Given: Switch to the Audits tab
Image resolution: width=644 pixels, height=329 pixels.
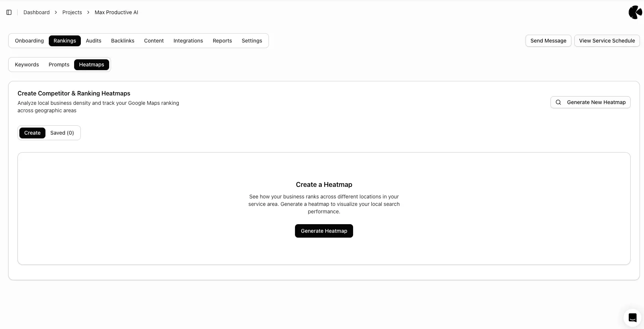Looking at the screenshot, I should pos(93,41).
